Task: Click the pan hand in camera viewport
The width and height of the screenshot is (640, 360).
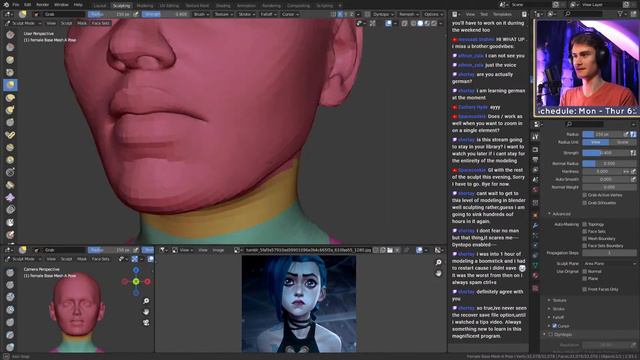Action: [146, 312]
